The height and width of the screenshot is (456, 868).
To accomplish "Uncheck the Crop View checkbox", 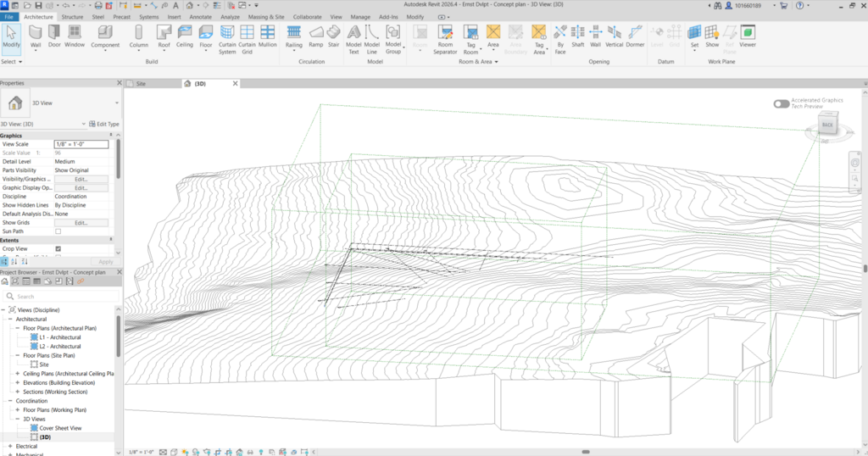I will click(x=58, y=249).
